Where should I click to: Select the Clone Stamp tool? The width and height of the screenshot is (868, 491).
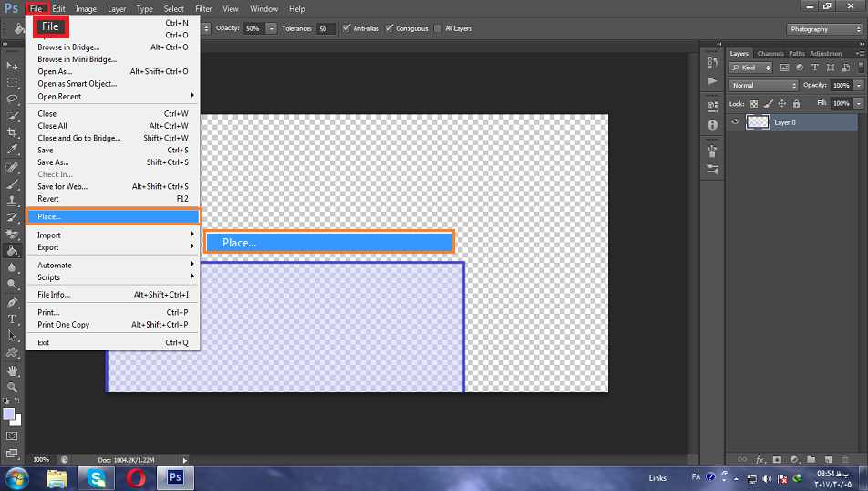[12, 201]
